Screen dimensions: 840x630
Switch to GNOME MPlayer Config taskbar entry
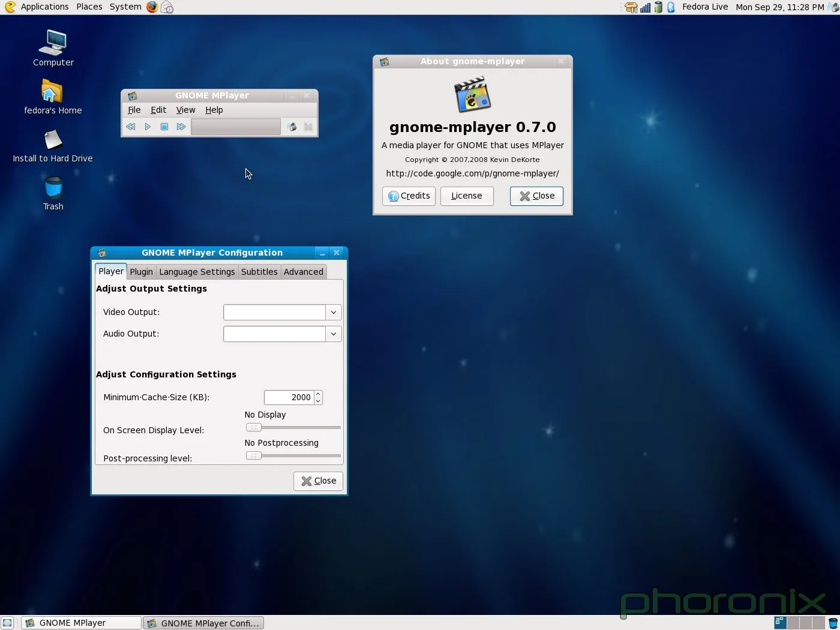point(203,623)
